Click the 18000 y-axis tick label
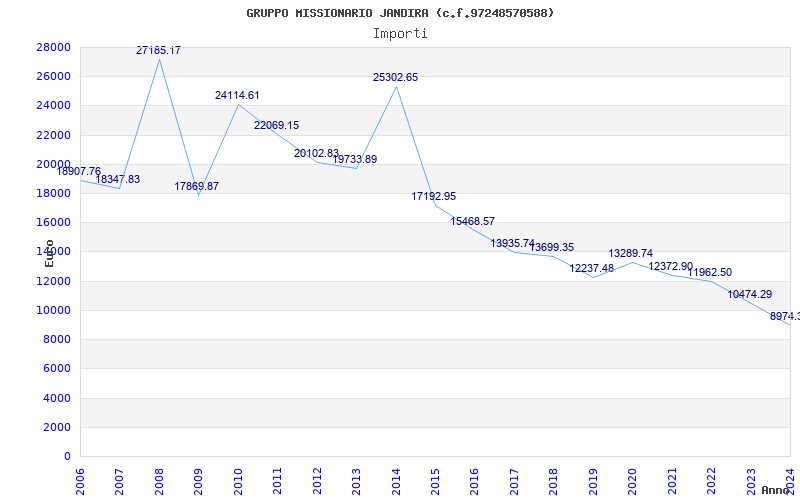The width and height of the screenshot is (800, 500). [54, 193]
